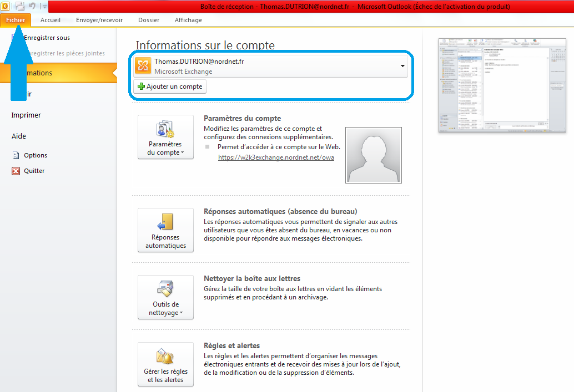Click the Microsoft Exchange account icon
Viewport: 574px width, 392px height.
click(143, 66)
